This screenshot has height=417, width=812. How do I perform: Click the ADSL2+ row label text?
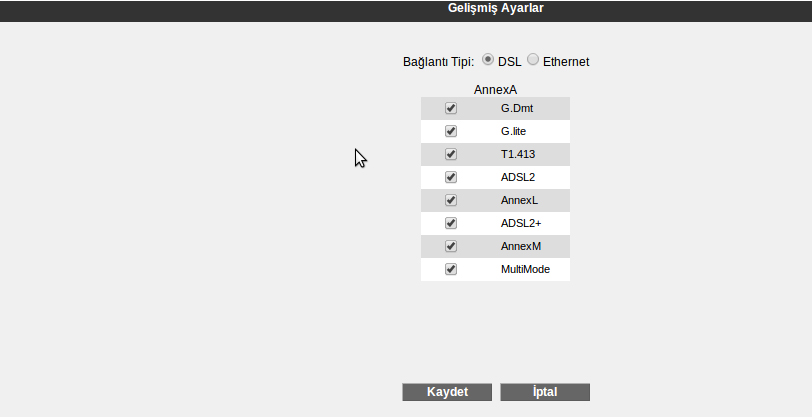(521, 223)
